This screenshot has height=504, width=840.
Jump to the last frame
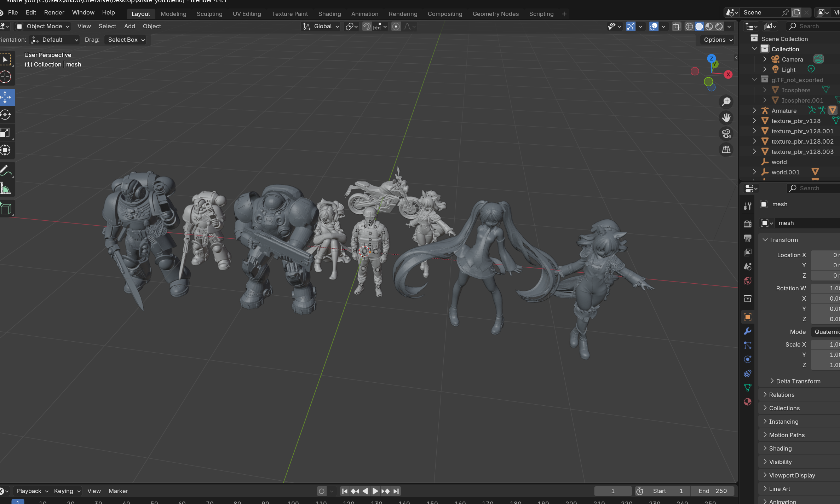(396, 491)
